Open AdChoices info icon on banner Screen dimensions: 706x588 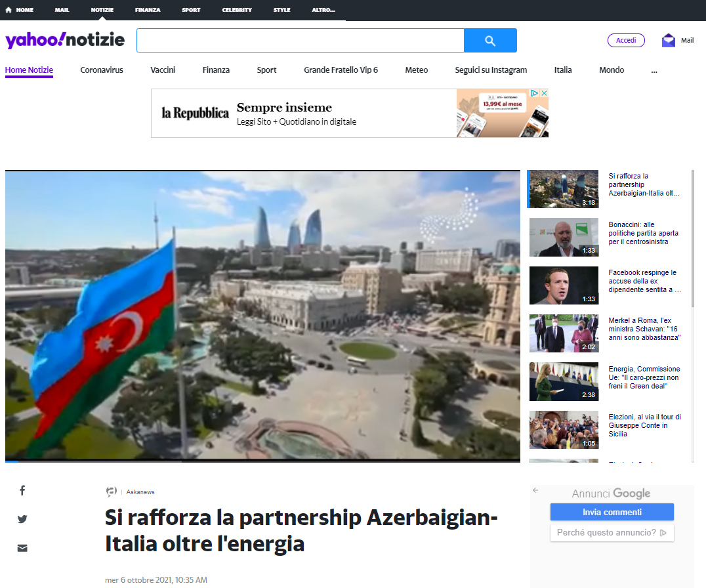coord(535,93)
